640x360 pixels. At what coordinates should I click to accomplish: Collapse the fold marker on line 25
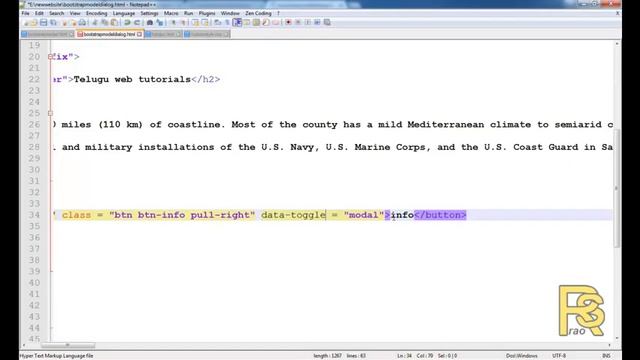point(50,113)
